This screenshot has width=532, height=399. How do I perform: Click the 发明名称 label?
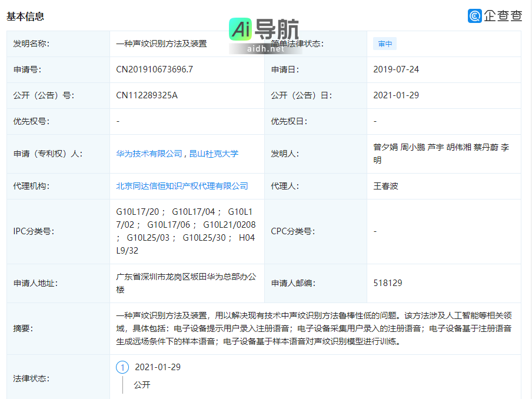click(31, 44)
